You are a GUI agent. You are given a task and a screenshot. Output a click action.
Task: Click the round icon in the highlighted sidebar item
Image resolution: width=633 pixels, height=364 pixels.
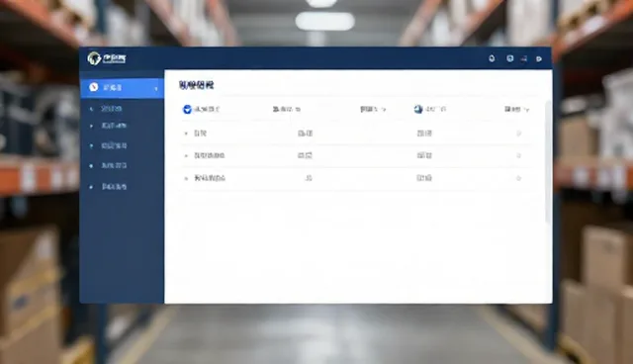click(x=94, y=87)
